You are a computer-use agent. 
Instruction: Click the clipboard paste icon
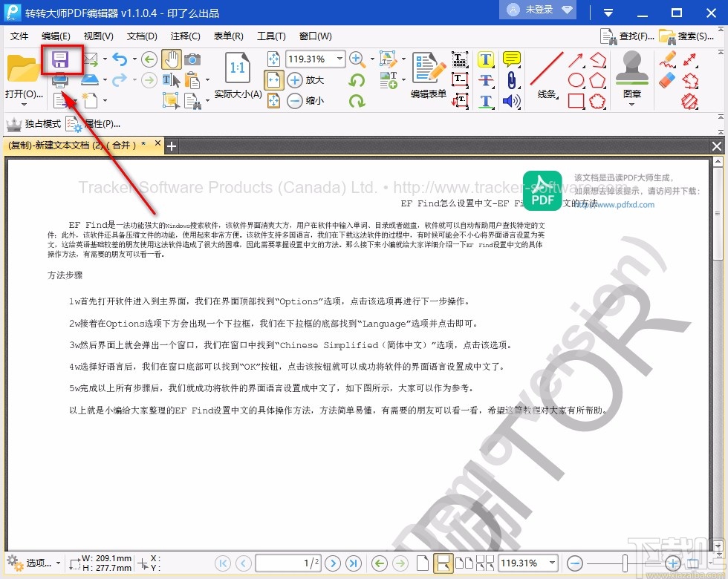tap(192, 80)
